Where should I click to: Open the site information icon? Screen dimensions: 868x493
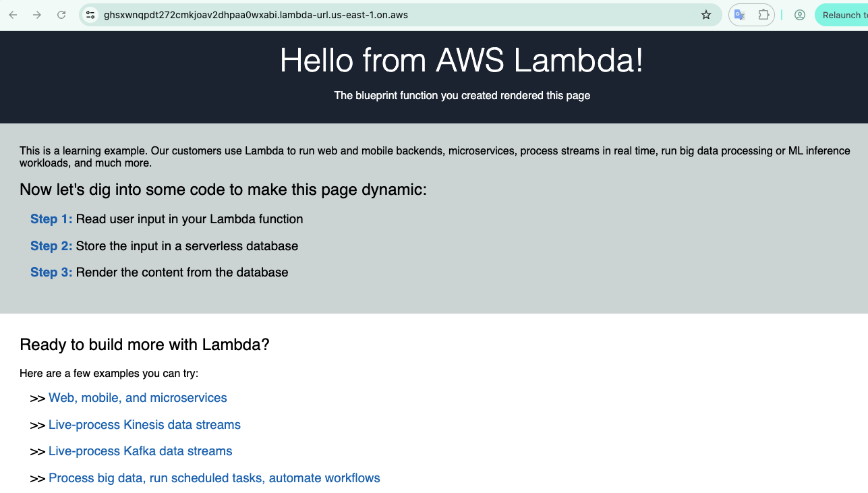click(x=90, y=15)
